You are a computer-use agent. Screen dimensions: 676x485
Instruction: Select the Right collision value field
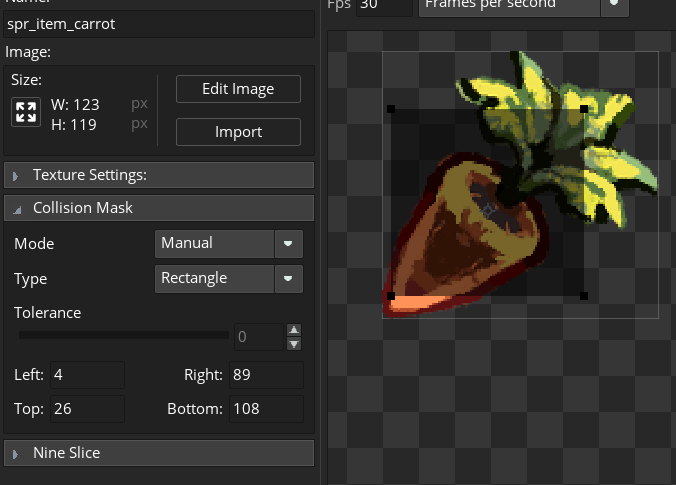pos(266,375)
